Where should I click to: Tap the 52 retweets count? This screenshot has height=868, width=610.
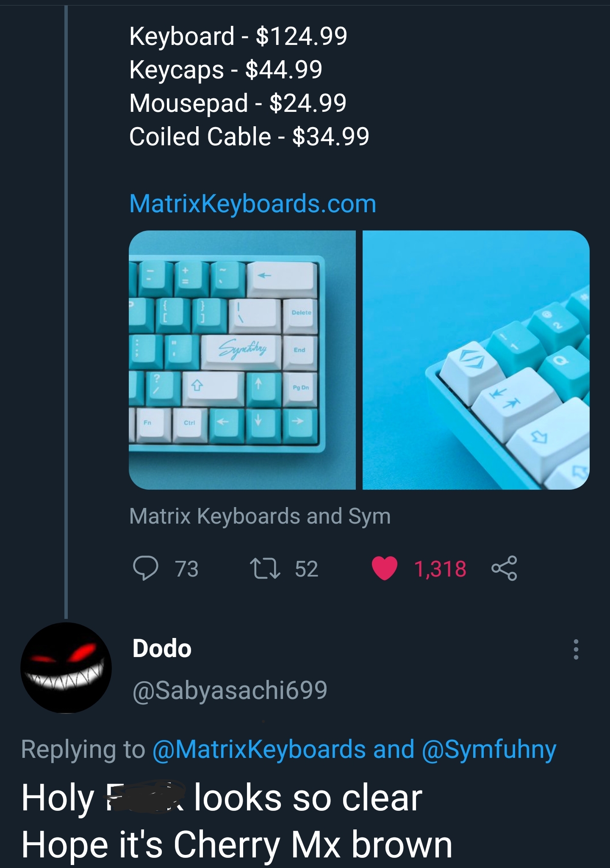(306, 568)
